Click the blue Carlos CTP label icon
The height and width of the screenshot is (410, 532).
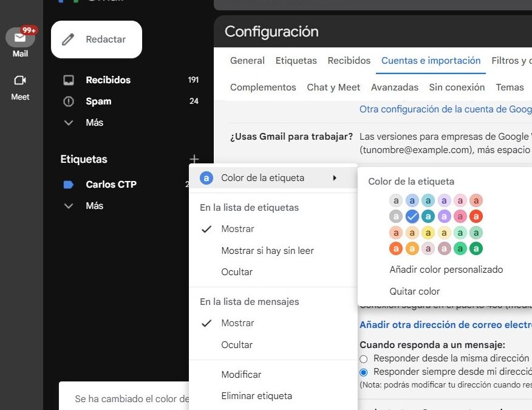(69, 185)
